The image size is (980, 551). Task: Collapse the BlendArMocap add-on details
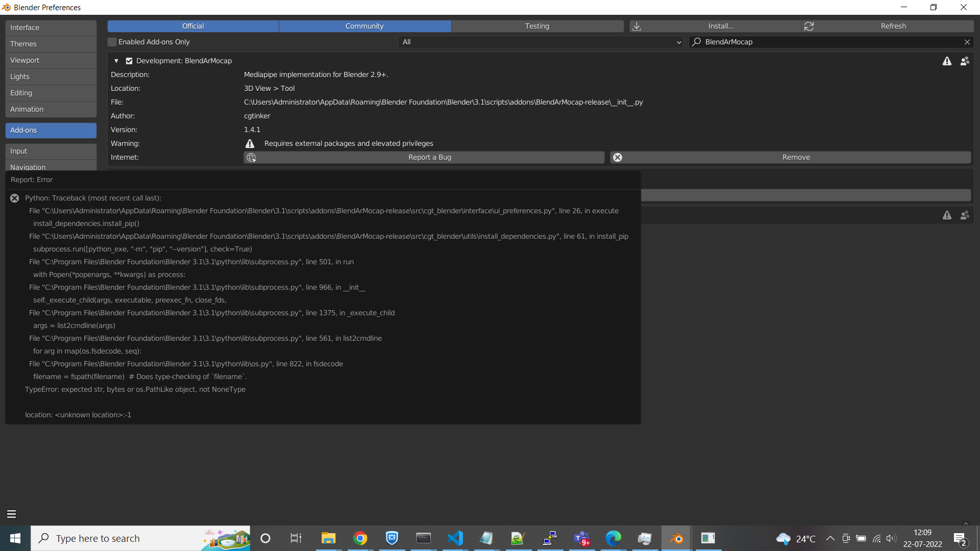[x=116, y=61]
